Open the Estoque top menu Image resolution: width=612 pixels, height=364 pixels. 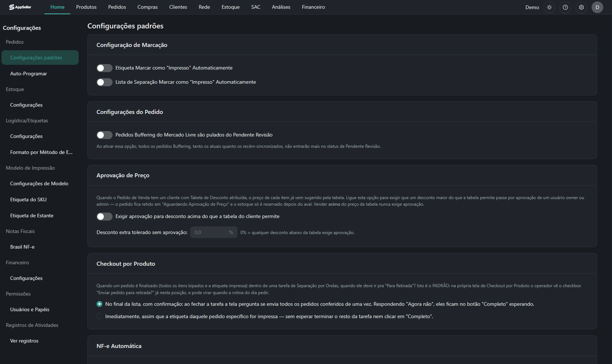231,7
